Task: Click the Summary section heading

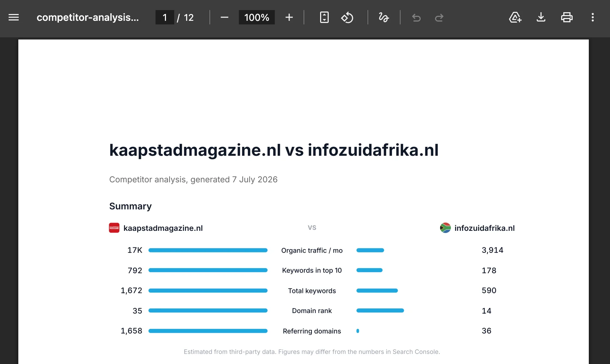Action: [130, 206]
